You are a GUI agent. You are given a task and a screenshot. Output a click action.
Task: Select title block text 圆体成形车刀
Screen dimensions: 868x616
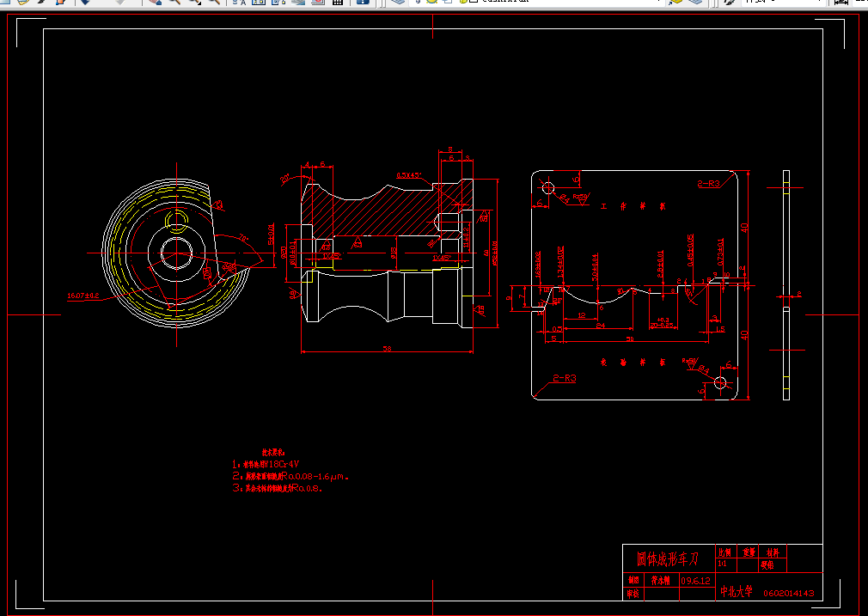(668, 559)
